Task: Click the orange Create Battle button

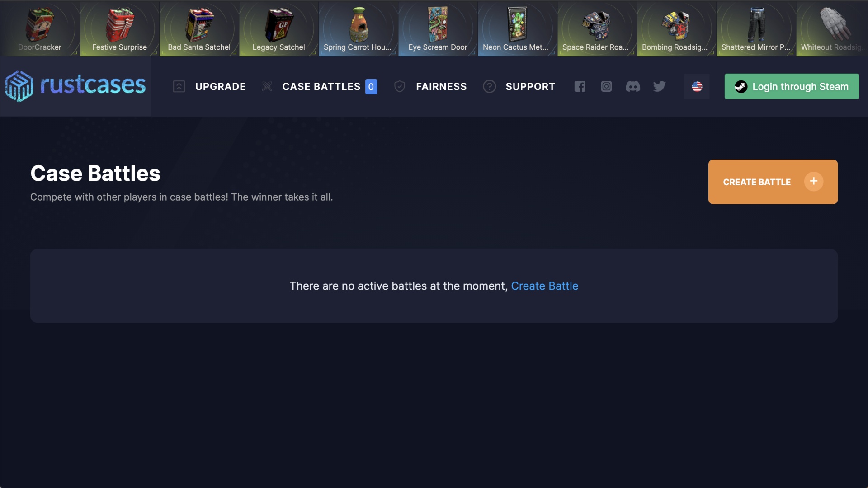Action: coord(773,182)
